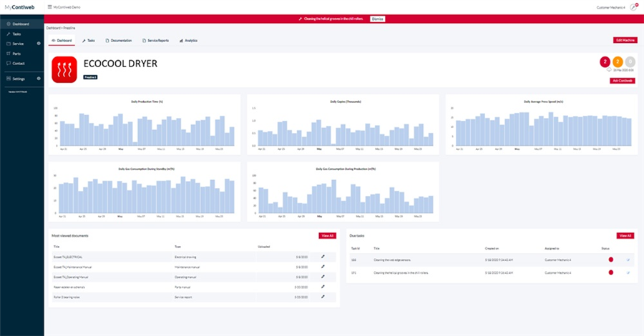Click the orange status circle showing 2
This screenshot has height=336, width=644.
click(618, 62)
